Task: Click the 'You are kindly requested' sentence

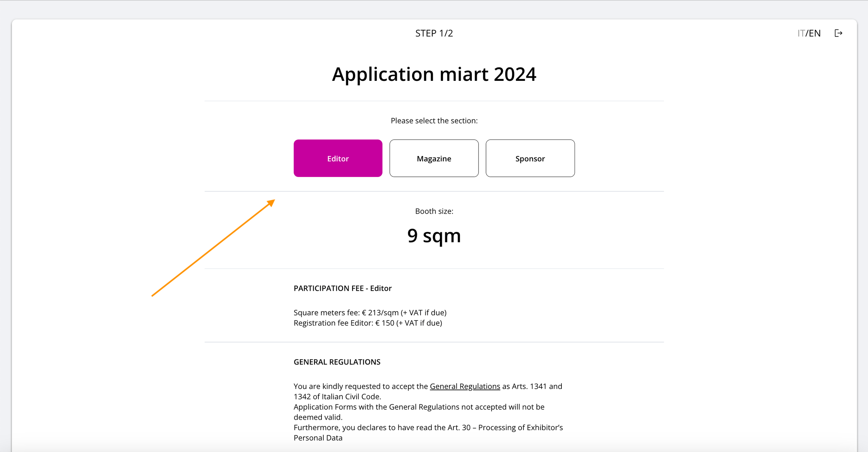Action: [x=361, y=386]
